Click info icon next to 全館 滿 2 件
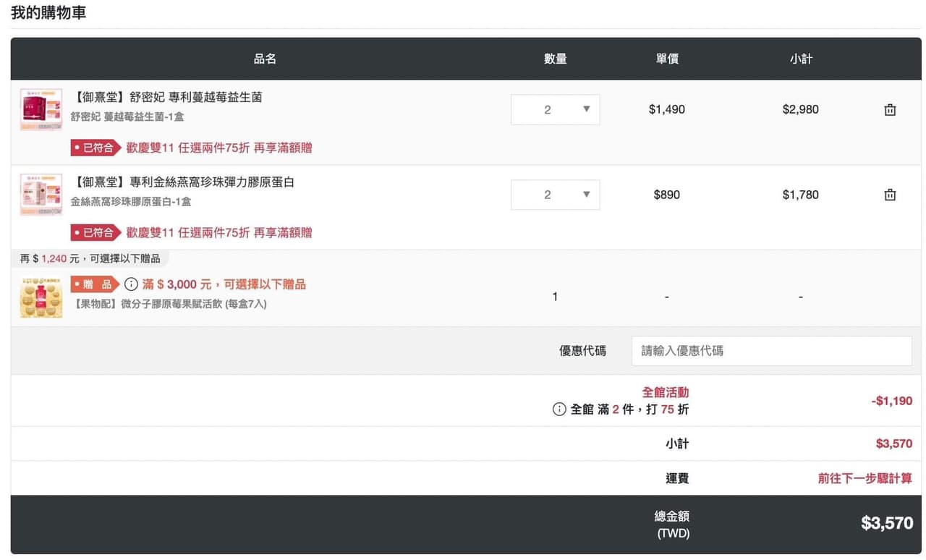Screen dimensions: 926x560 click(x=559, y=410)
